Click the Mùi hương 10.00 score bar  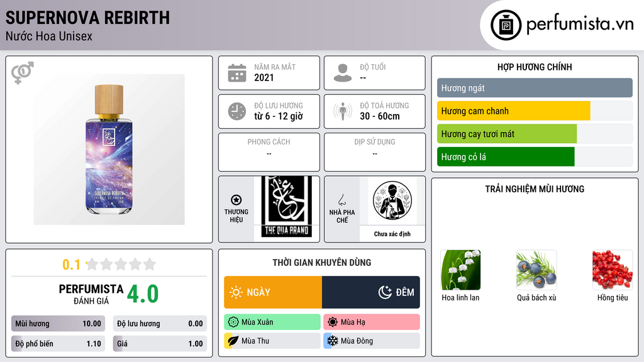58,324
